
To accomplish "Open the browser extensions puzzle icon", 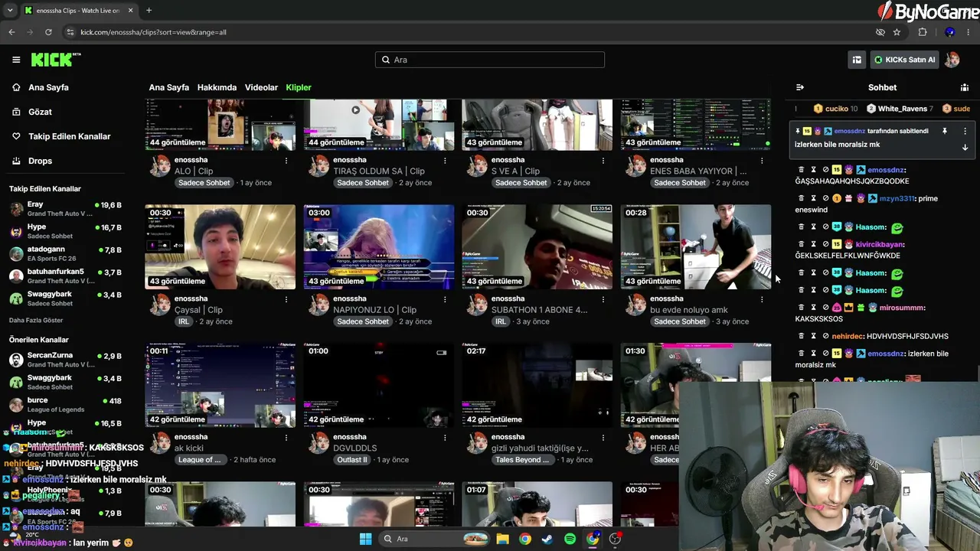I will [x=923, y=32].
